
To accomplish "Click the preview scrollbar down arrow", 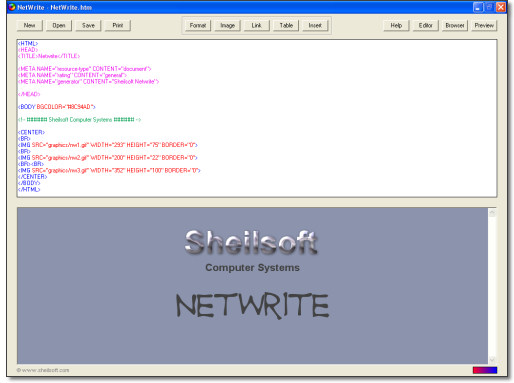I will [x=492, y=359].
